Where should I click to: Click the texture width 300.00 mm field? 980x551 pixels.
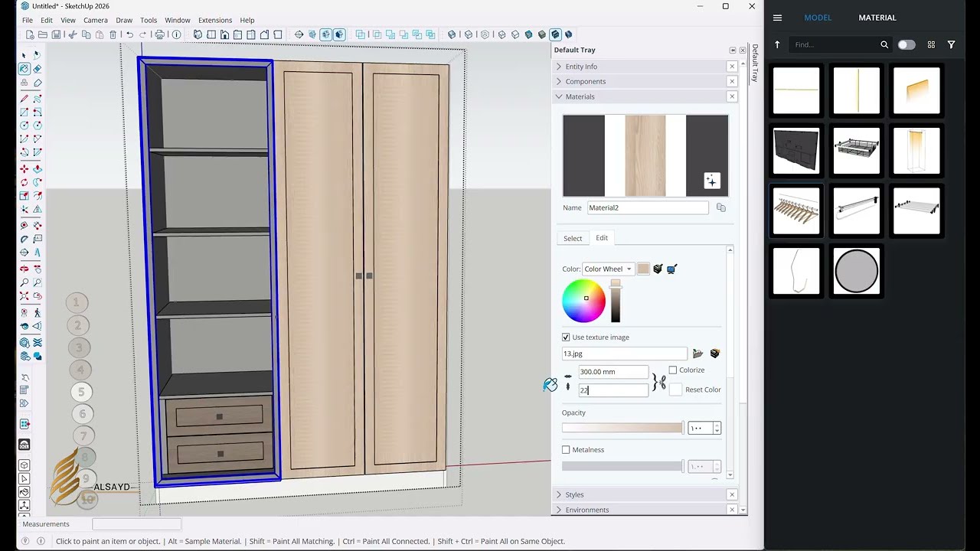pos(613,372)
